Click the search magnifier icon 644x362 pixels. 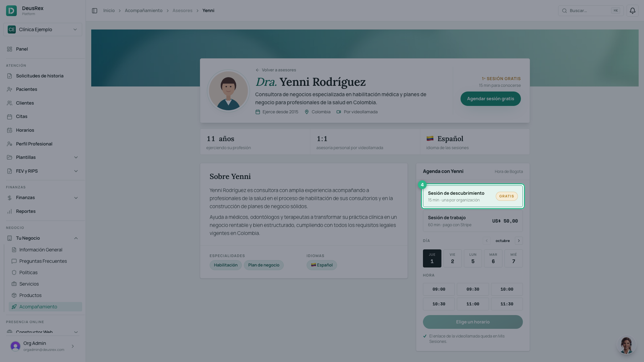point(565,11)
